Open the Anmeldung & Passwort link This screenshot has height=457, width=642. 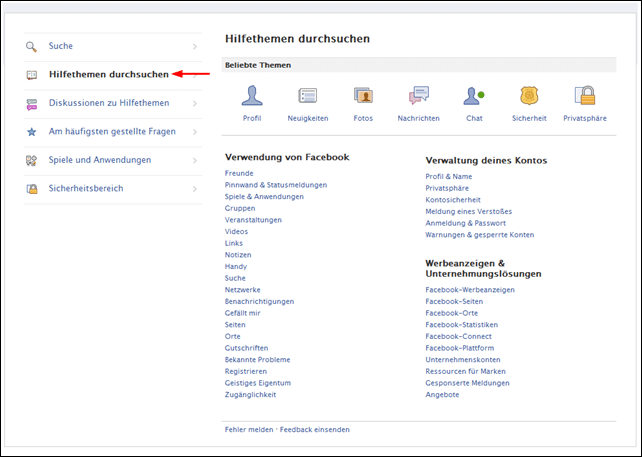click(466, 223)
